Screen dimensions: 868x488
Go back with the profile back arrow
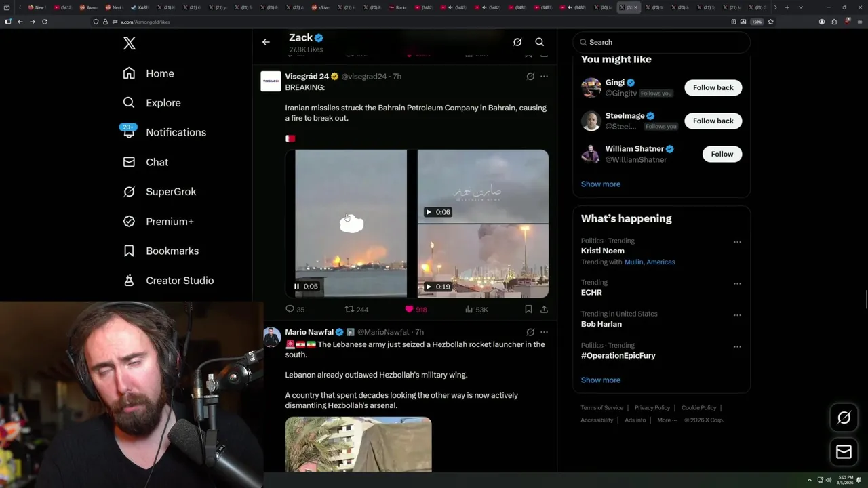point(266,42)
